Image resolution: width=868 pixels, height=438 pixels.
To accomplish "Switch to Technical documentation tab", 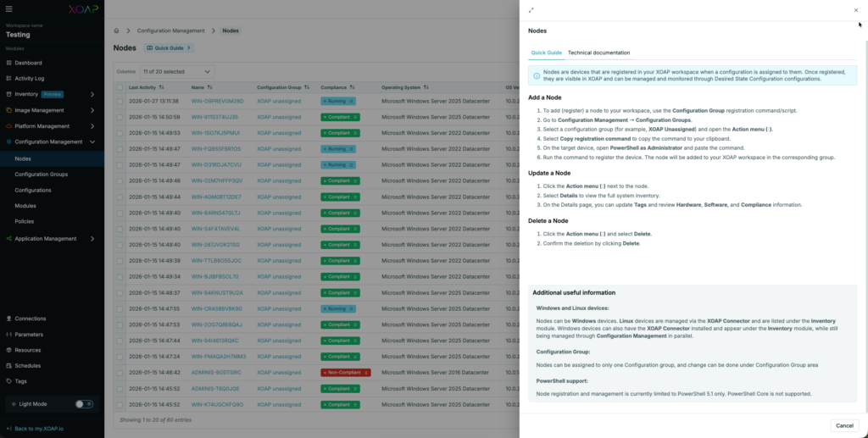I will click(598, 53).
